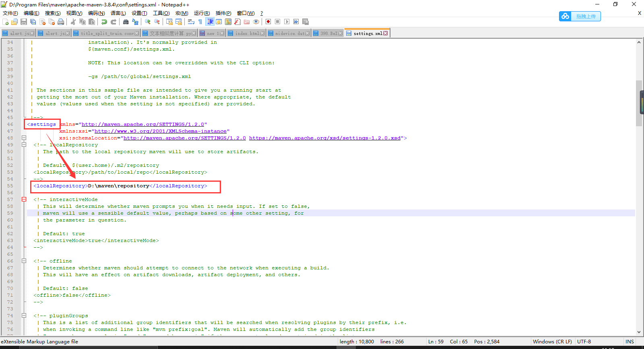Click the Save All icon

click(x=33, y=22)
